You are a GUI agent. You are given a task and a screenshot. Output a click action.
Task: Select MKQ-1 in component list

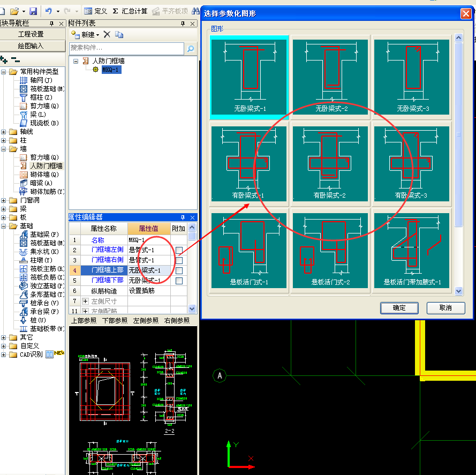[111, 70]
